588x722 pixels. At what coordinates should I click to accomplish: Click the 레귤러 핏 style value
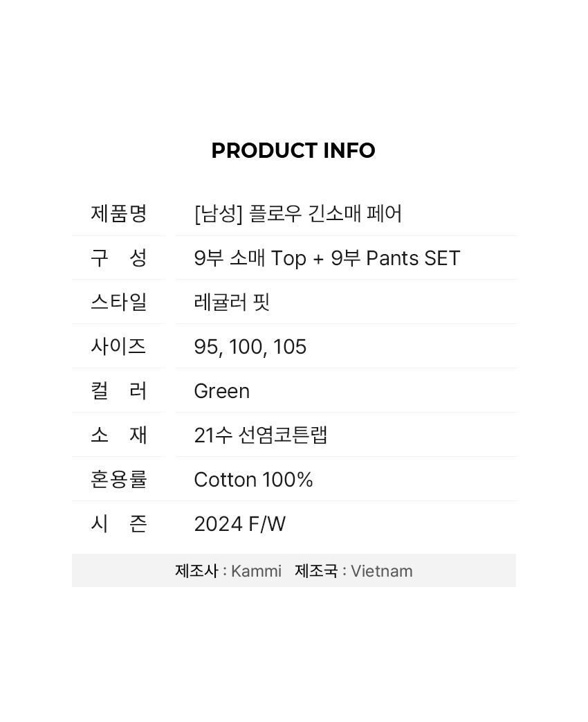tap(232, 302)
